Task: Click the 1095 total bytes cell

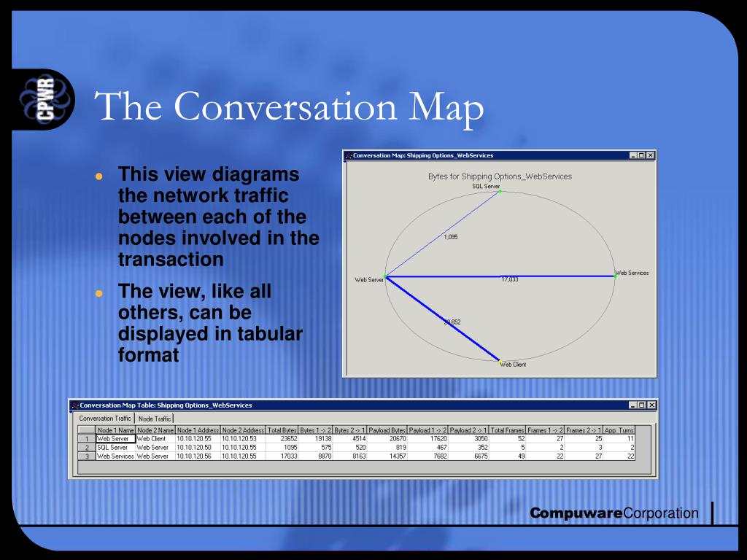Action: point(282,447)
